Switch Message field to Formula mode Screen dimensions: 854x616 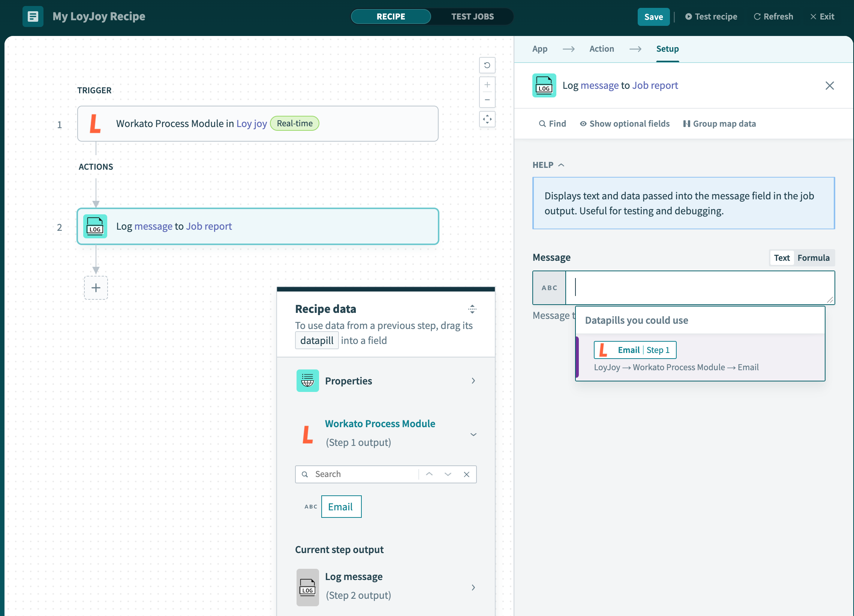pos(813,258)
